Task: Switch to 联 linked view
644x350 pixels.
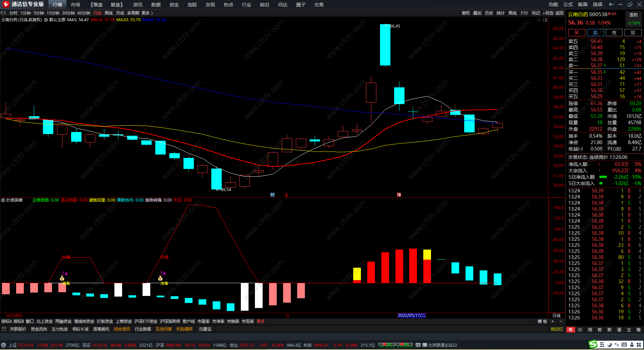Action: click(x=609, y=330)
